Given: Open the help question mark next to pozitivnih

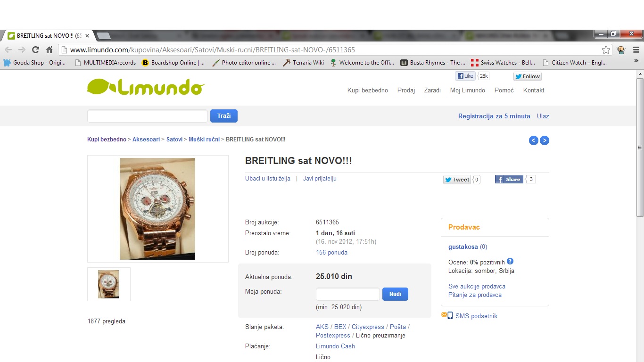Looking at the screenshot, I should (510, 262).
